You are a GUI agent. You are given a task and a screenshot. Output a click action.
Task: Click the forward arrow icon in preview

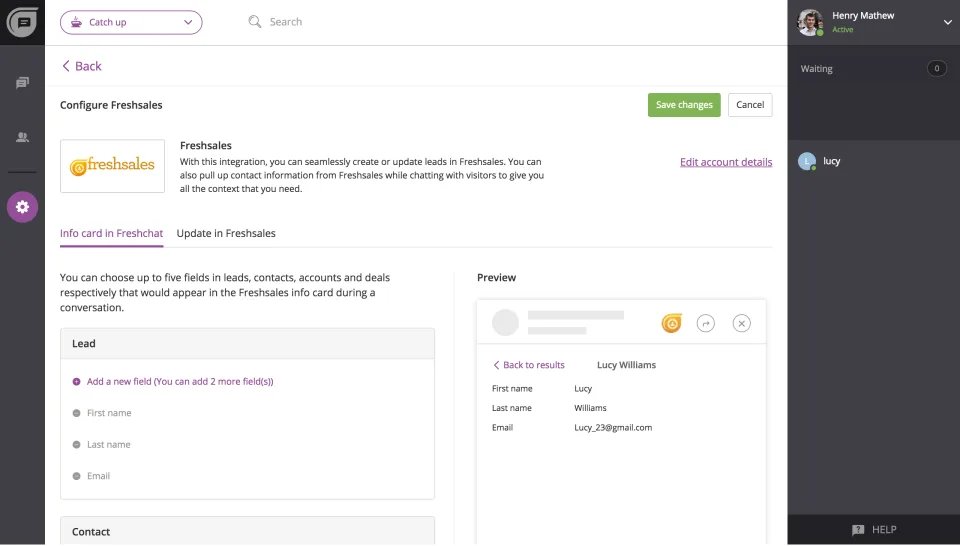(x=706, y=323)
